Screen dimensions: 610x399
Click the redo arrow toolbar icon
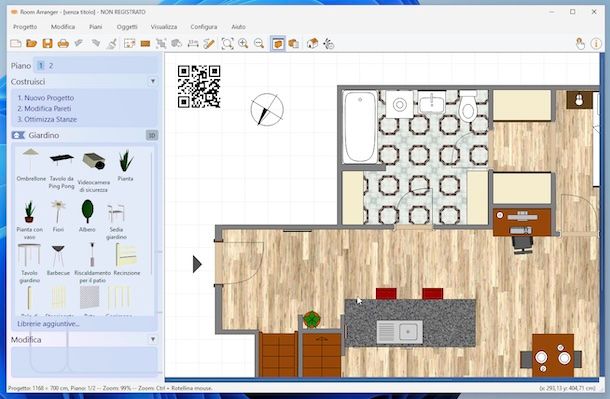coord(96,44)
